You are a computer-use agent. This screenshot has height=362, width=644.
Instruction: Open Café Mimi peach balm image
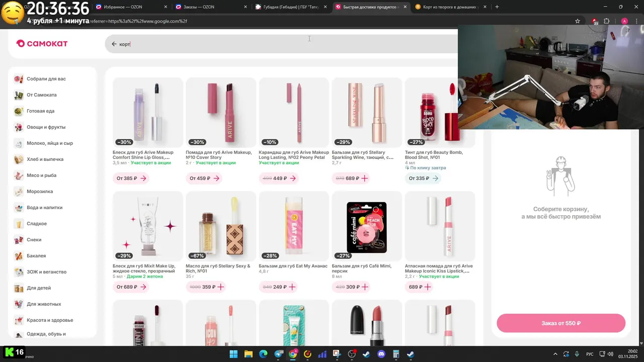pyautogui.click(x=367, y=226)
